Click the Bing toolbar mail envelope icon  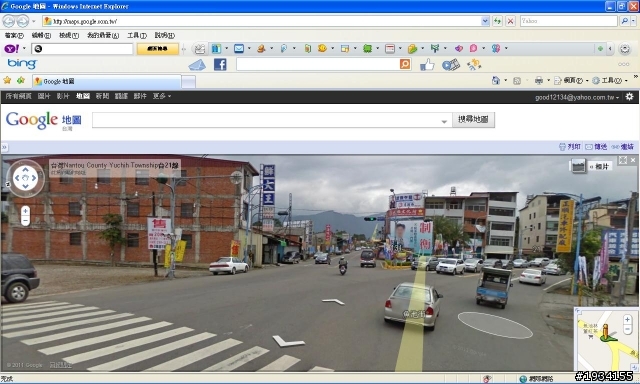point(197,64)
